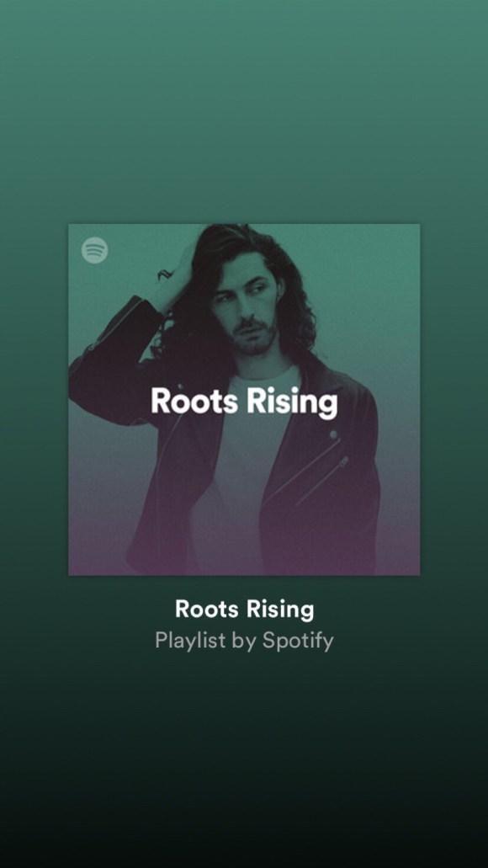This screenshot has width=488, height=868.
Task: Tap the jacket lapel snap button
Action: 334,434
